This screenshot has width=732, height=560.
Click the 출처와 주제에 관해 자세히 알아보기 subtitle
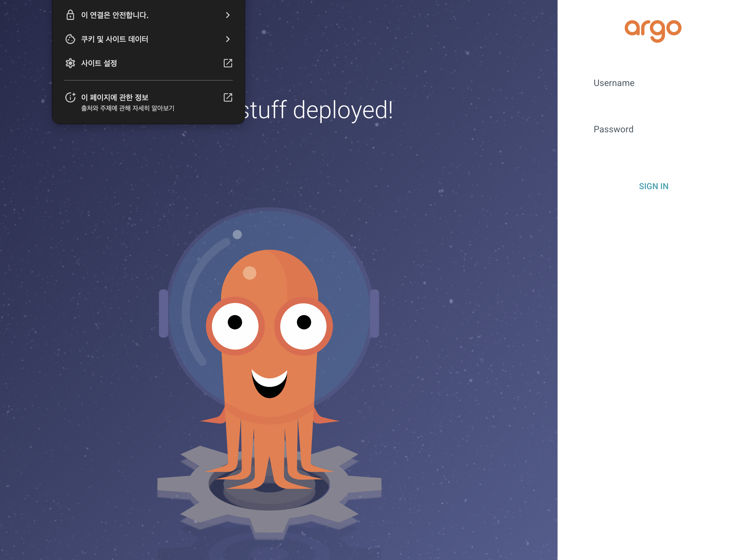[x=128, y=108]
